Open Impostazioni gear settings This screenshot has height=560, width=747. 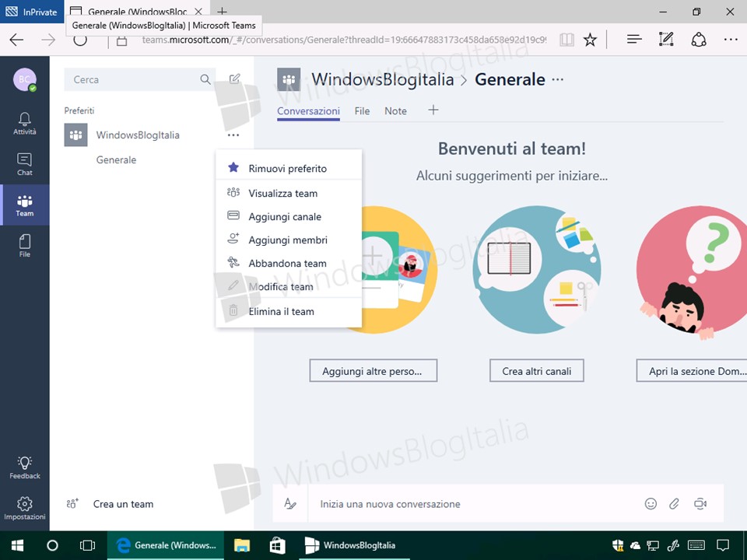tap(24, 509)
